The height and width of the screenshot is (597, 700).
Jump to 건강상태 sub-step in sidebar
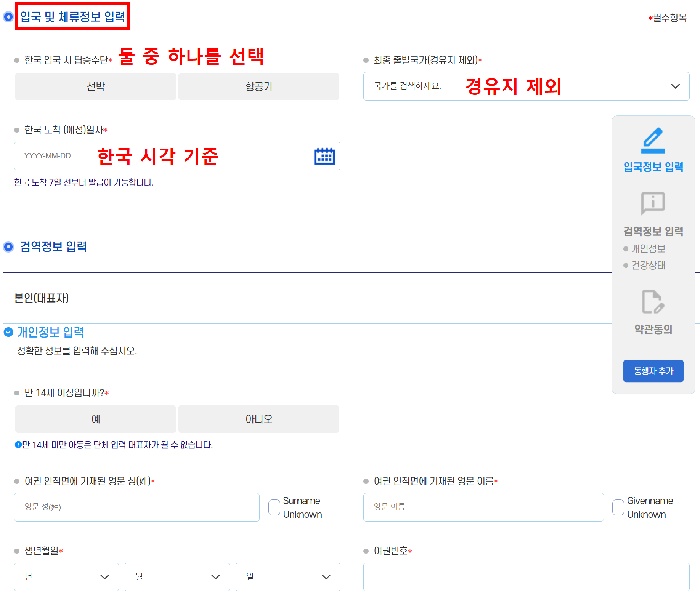[x=648, y=266]
